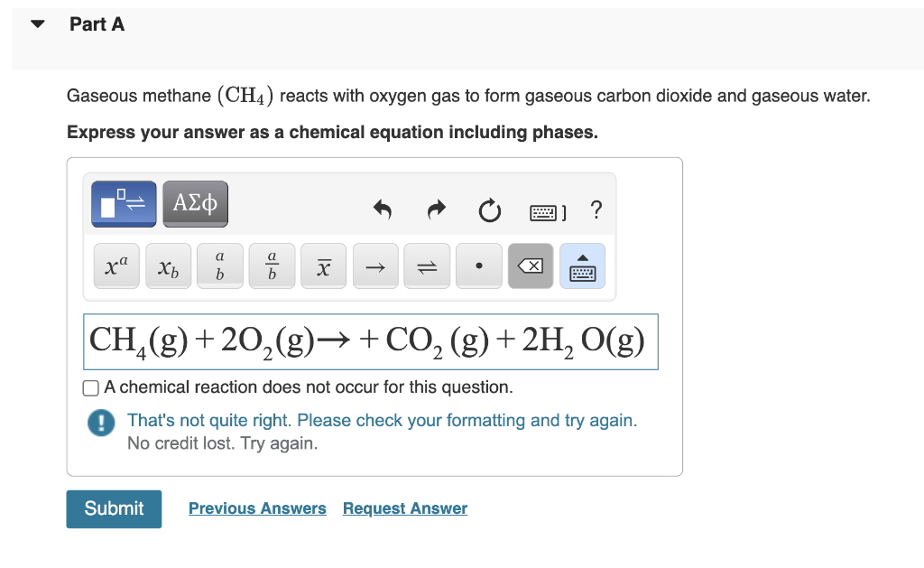Click the superscript x^a button
924x568 pixels.
pyautogui.click(x=116, y=266)
